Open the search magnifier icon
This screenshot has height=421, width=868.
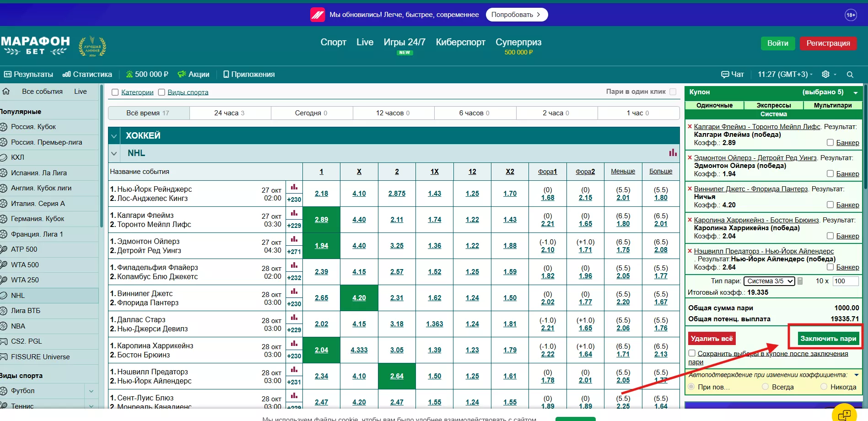pyautogui.click(x=850, y=74)
